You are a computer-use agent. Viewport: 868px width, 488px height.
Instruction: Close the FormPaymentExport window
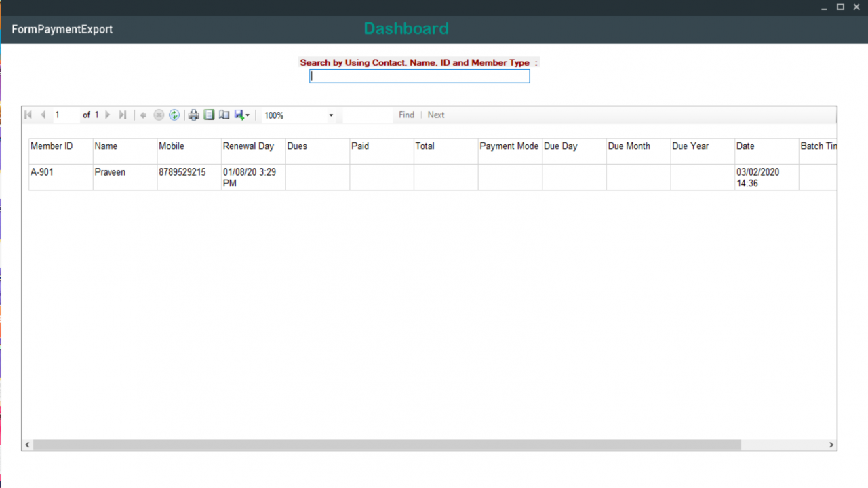tap(856, 7)
